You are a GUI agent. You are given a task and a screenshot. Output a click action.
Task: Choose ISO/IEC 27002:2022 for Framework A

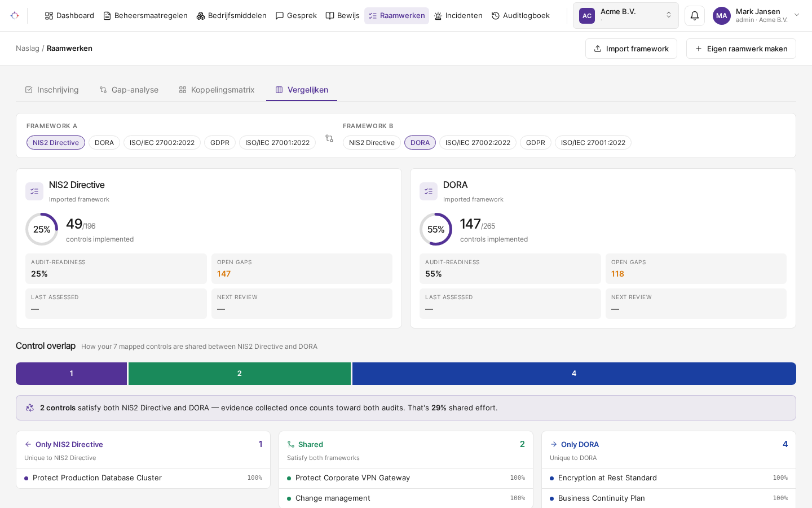(x=162, y=143)
